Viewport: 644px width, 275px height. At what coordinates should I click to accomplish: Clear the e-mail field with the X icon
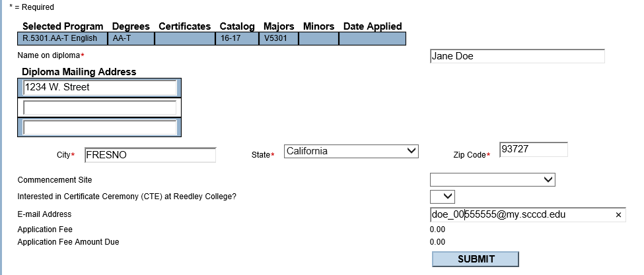point(618,215)
